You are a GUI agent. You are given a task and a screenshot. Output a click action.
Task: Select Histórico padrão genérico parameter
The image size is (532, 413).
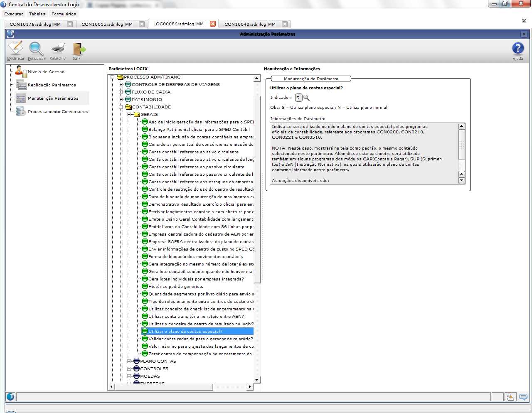pyautogui.click(x=176, y=287)
